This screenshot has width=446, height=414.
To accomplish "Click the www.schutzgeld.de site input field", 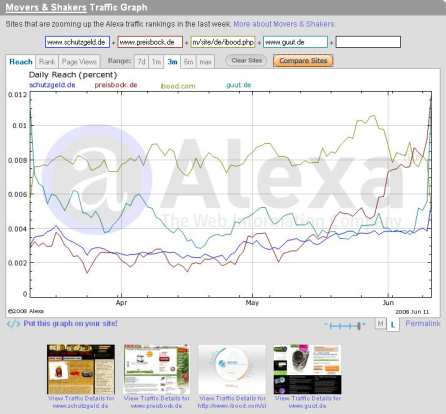I will [77, 42].
